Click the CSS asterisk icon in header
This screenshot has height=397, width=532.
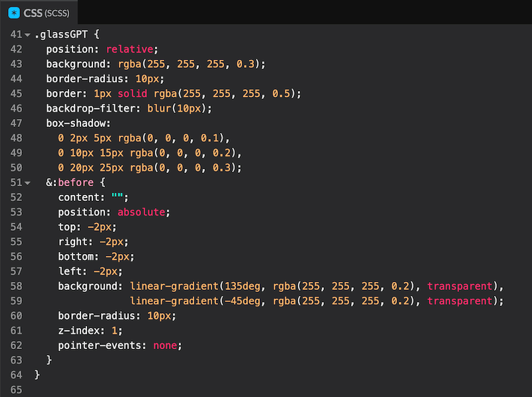click(x=14, y=13)
